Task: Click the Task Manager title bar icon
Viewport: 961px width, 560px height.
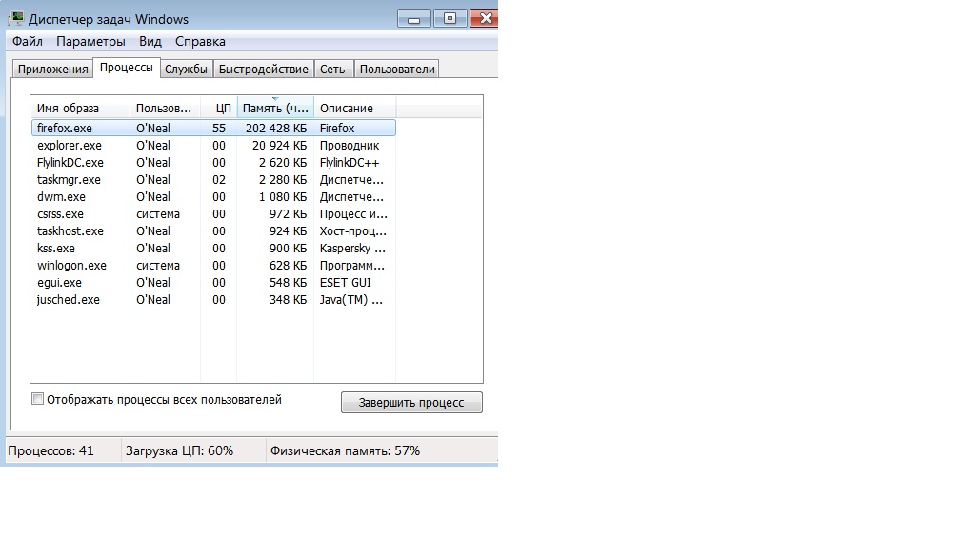Action: point(16,19)
